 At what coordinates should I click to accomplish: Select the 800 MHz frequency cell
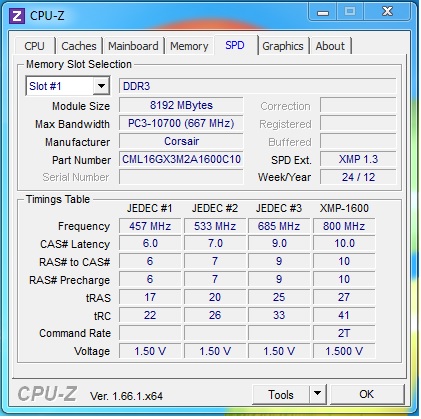click(x=344, y=226)
